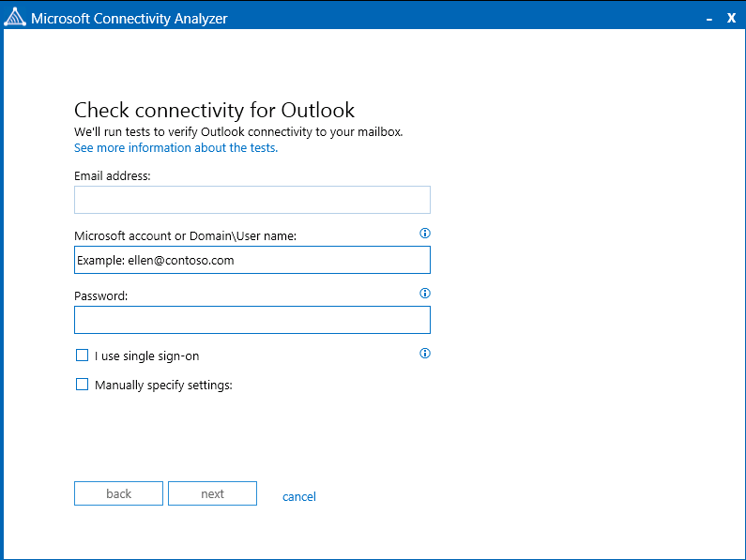Click info icon beside the user name label
Viewport: 746px width, 560px height.
point(424,234)
